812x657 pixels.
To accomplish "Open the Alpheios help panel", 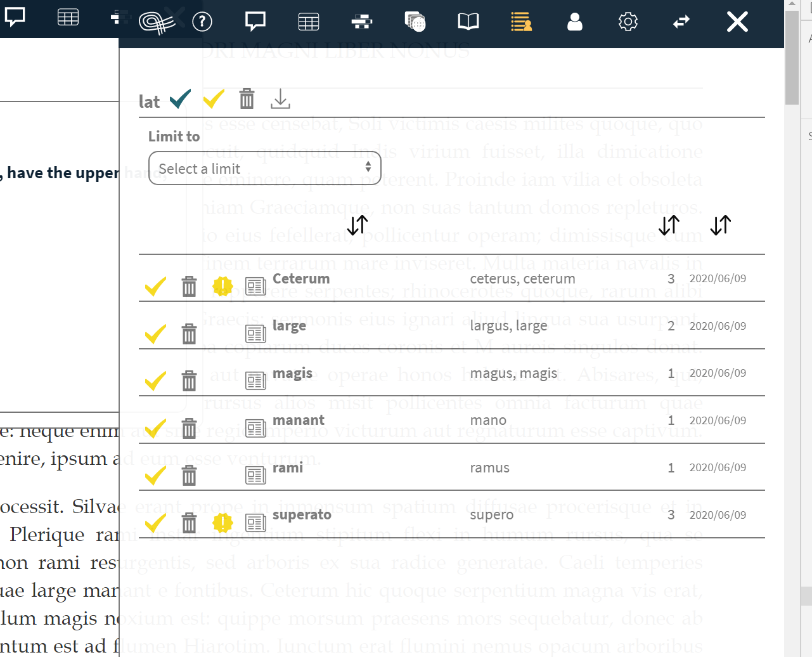I will [202, 21].
